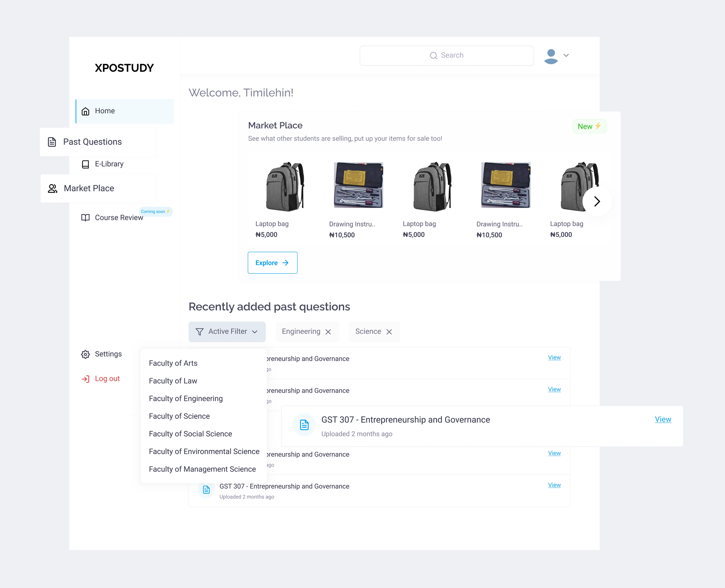Viewport: 725px width, 588px height.
Task: Remove the Science filter chip
Action: 389,332
